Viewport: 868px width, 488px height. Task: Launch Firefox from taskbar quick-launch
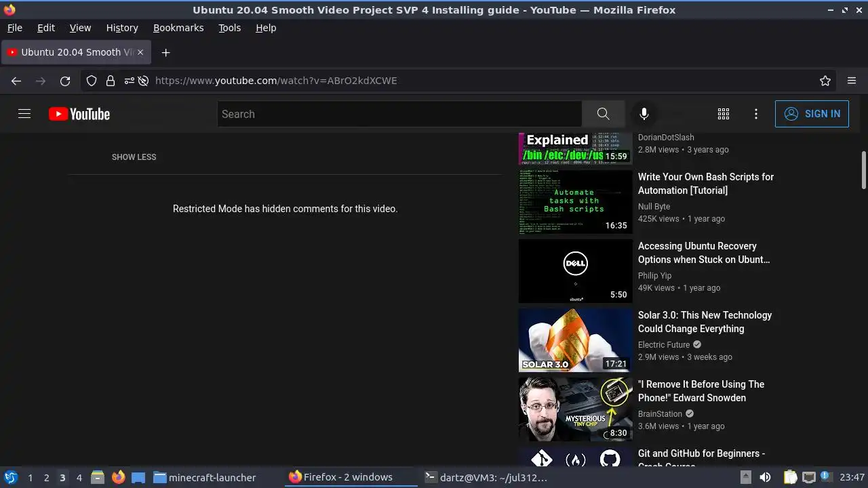tap(118, 477)
